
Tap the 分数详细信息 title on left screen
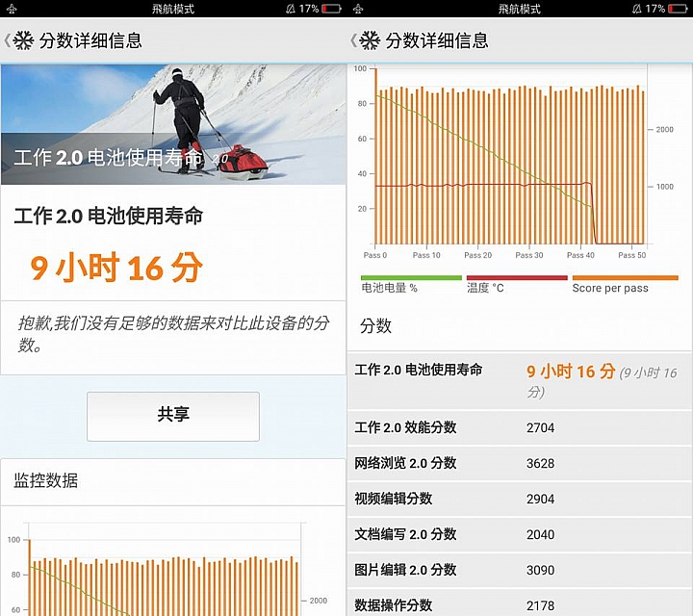coord(90,40)
